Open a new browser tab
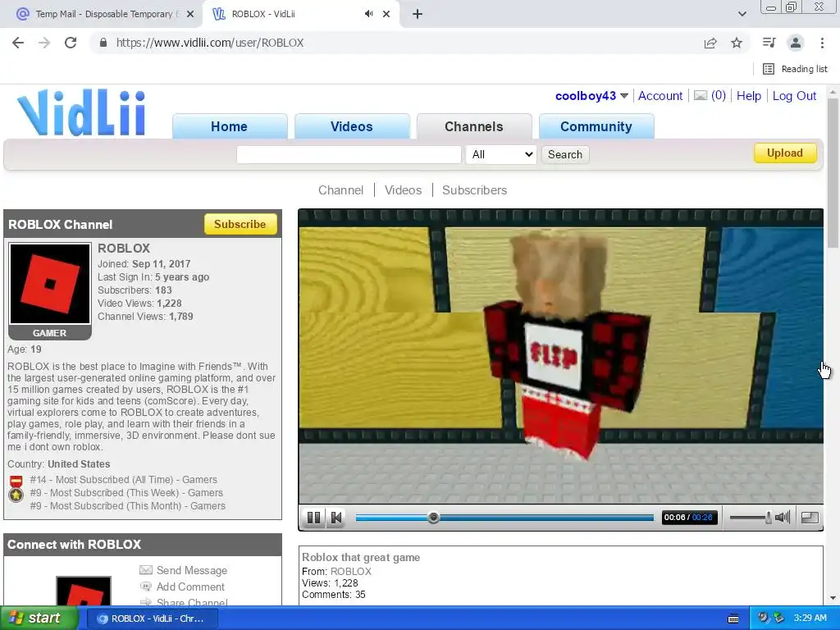This screenshot has height=630, width=840. click(x=418, y=14)
